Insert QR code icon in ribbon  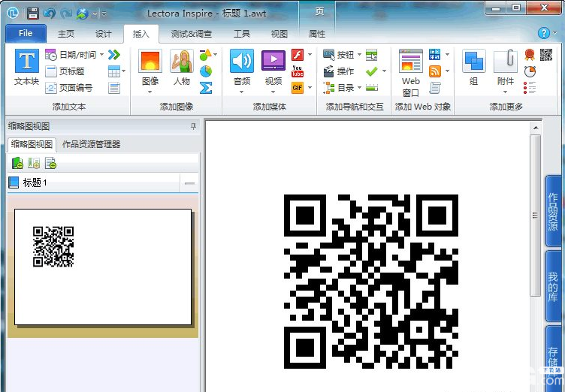tap(546, 55)
